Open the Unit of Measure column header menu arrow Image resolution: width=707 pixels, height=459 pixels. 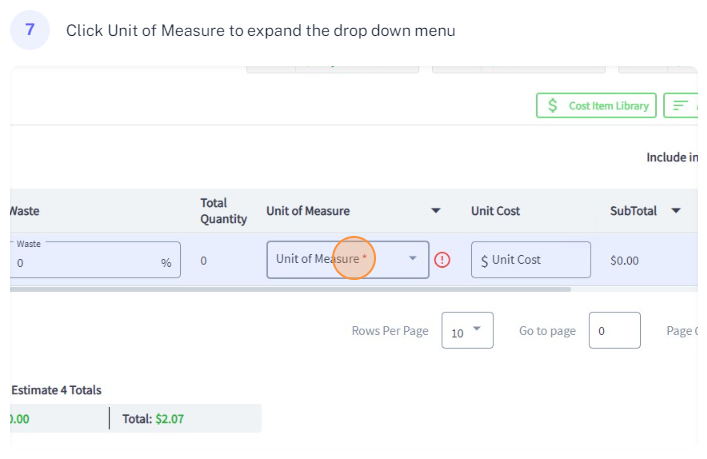coord(436,211)
